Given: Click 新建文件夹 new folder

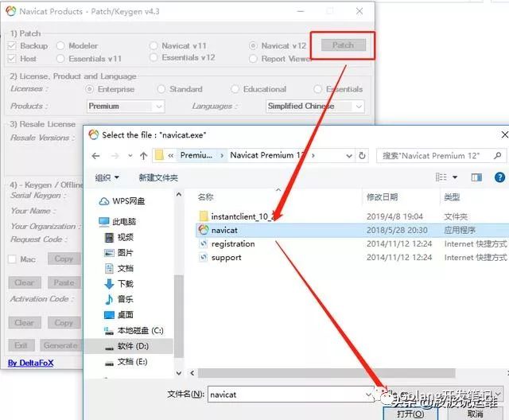Looking at the screenshot, I should (158, 177).
